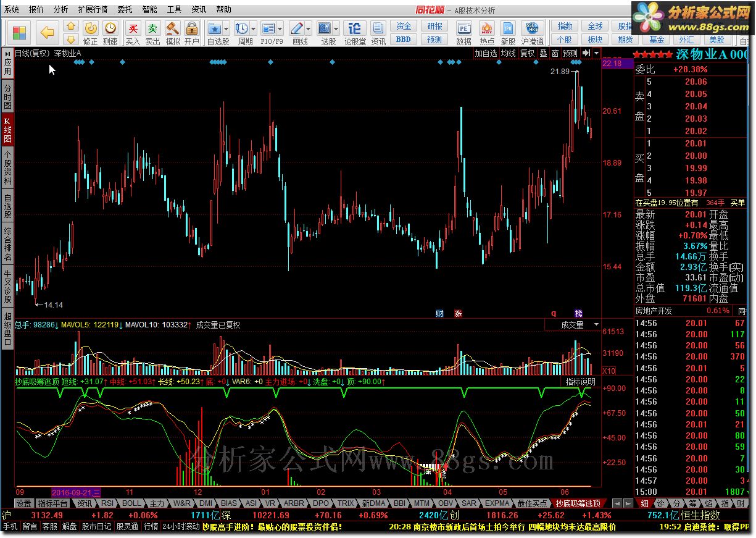
Task: Click the 涨 marker on chart
Action: point(458,313)
